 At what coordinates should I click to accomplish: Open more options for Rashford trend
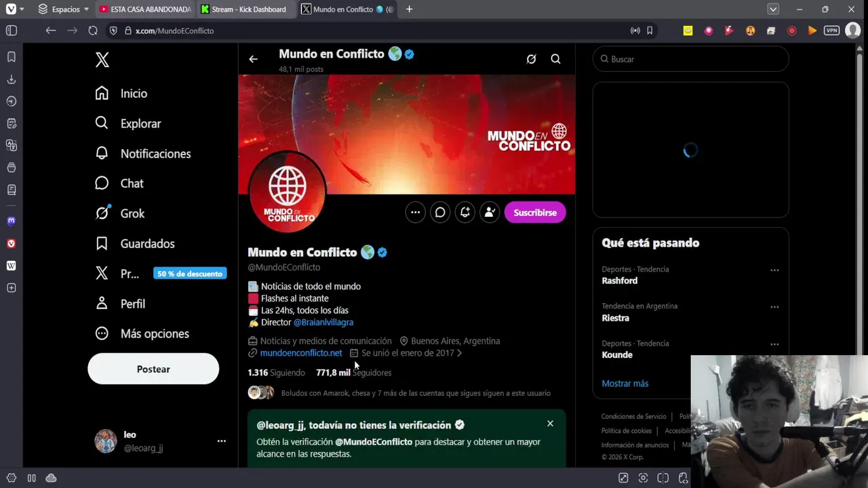(x=774, y=270)
